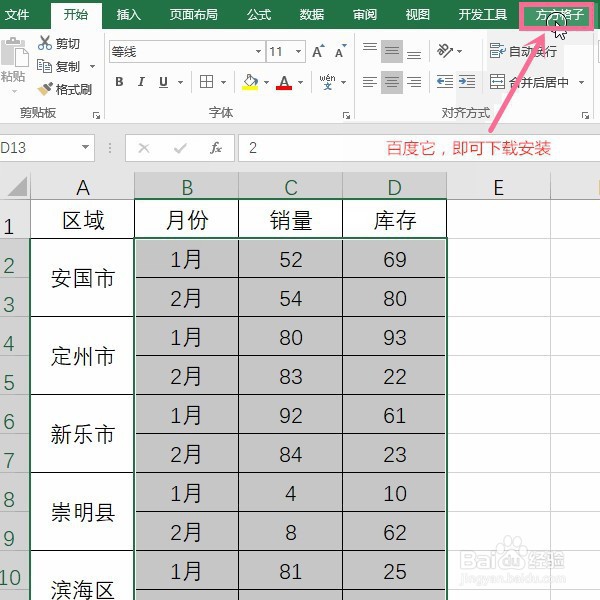Switch to the 数据 Data tab
Screen dimensions: 600x600
pos(311,15)
